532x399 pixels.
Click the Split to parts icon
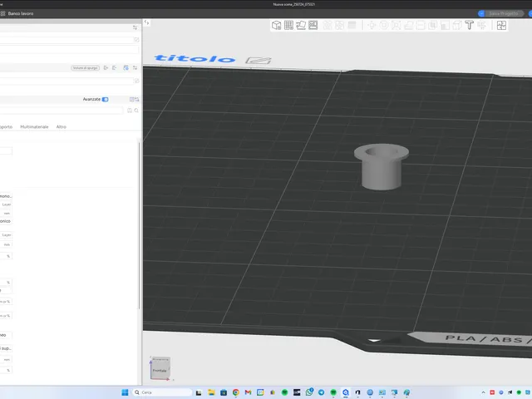(340, 26)
